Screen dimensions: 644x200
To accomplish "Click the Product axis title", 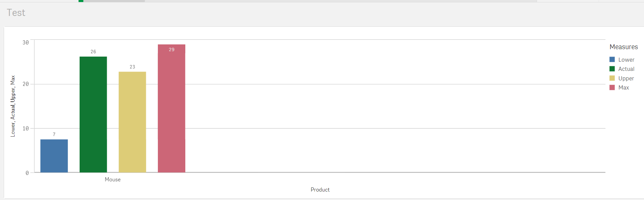I will pos(320,190).
